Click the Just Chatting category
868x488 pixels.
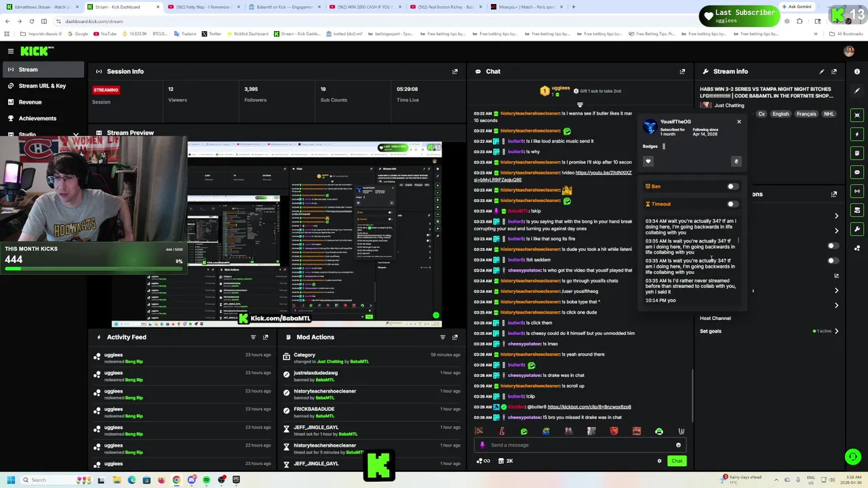point(729,106)
